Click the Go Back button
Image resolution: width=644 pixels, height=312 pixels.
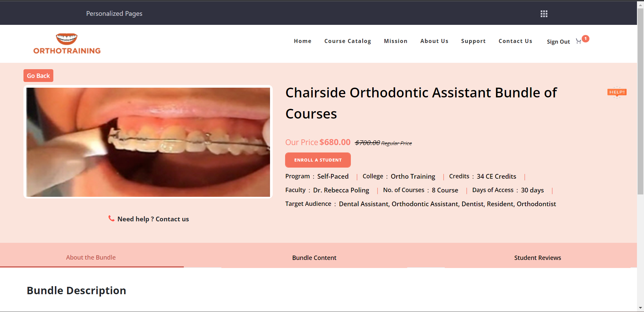pos(38,76)
